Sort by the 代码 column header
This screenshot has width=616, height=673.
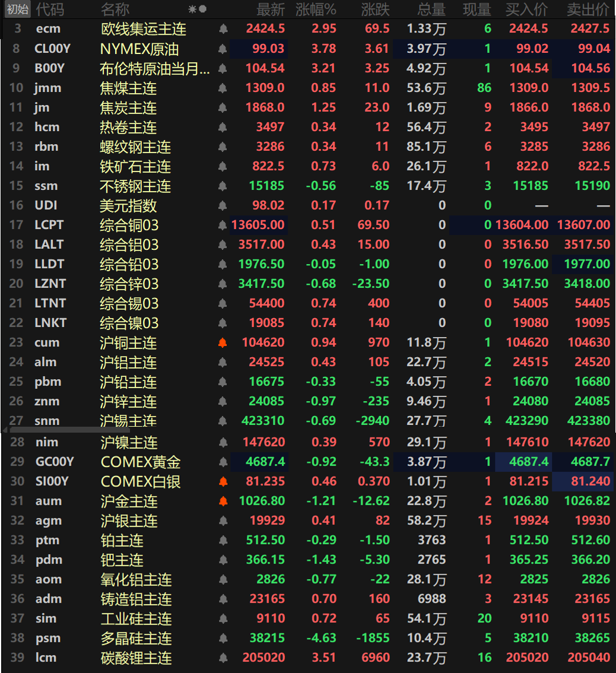(50, 9)
